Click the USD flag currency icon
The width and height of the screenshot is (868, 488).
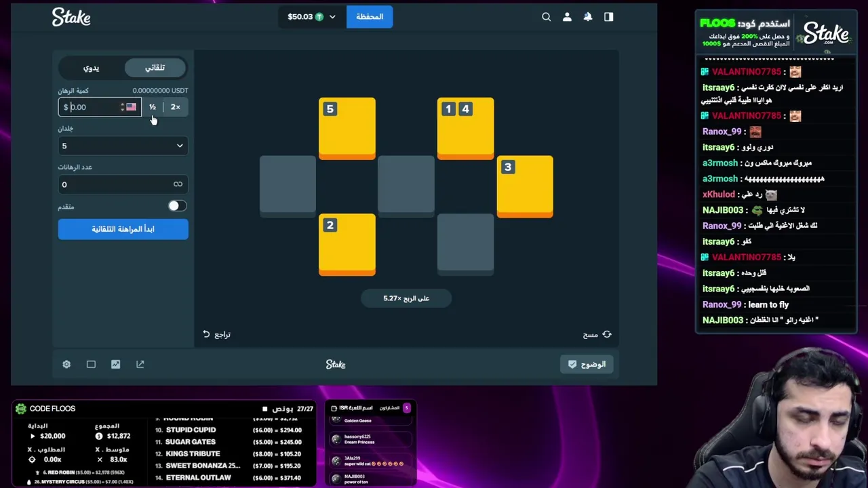click(x=131, y=107)
